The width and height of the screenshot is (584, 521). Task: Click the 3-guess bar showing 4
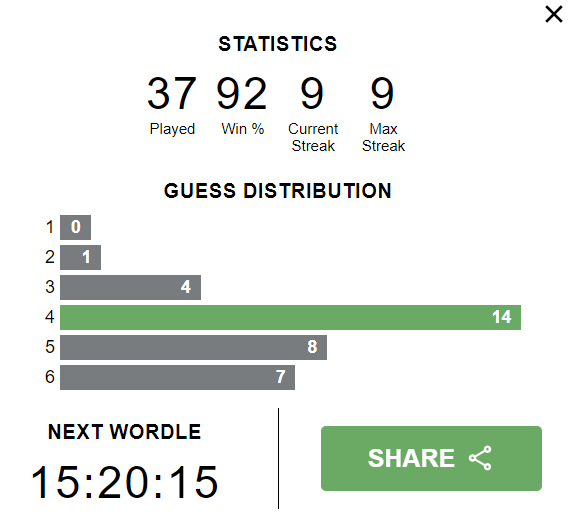130,287
